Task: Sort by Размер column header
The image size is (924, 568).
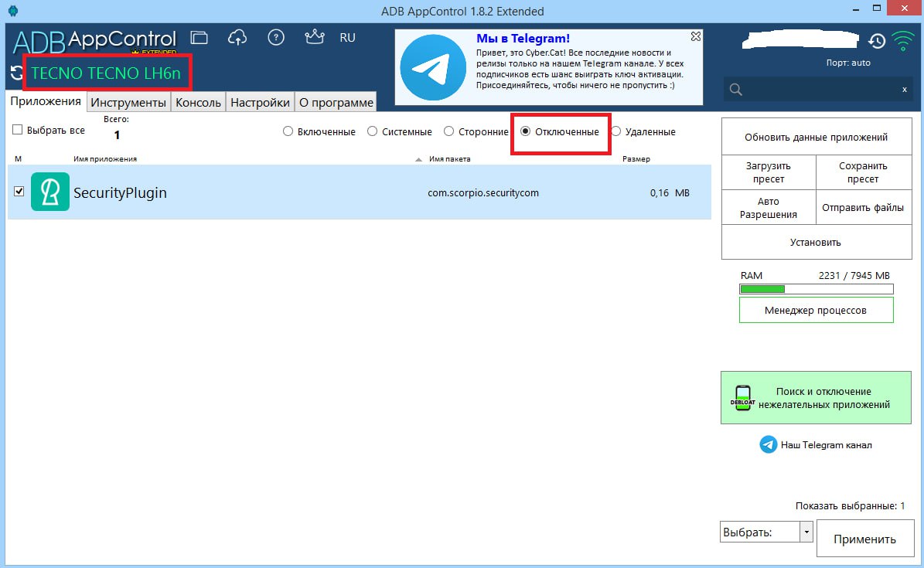Action: [x=636, y=159]
